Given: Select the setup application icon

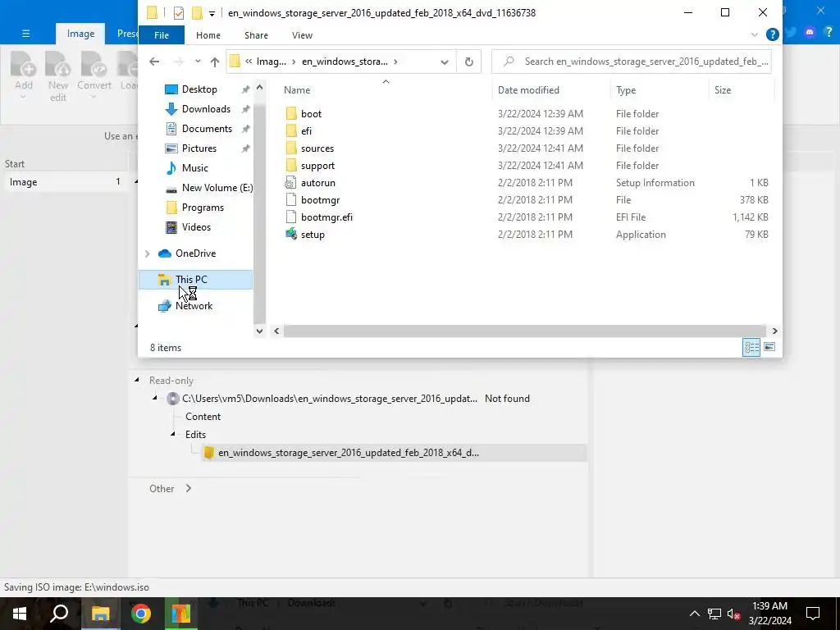Looking at the screenshot, I should (291, 234).
